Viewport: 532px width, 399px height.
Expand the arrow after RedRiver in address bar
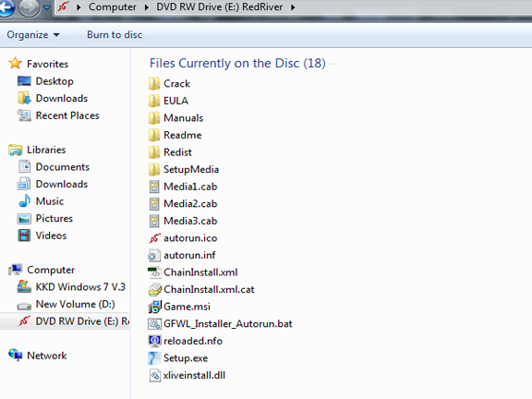(x=293, y=7)
